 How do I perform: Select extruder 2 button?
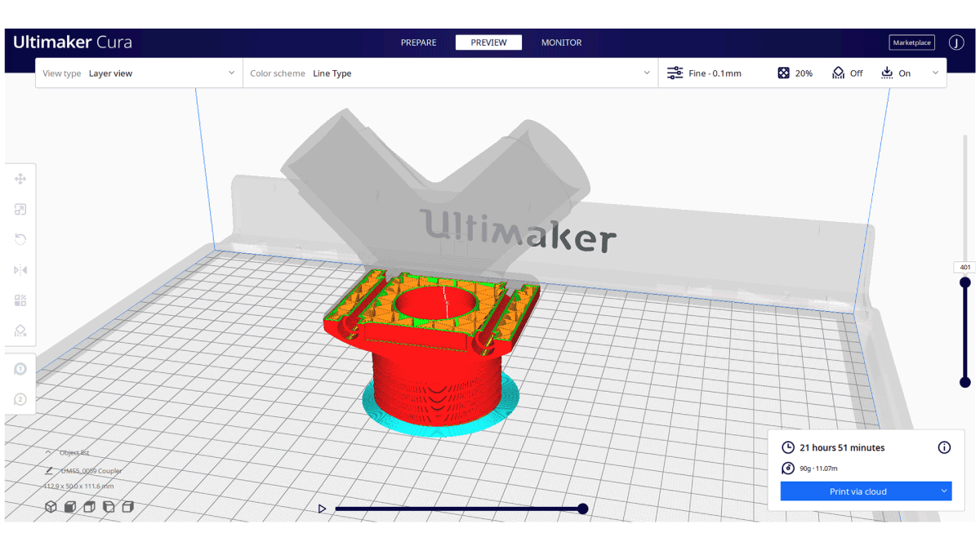20,399
